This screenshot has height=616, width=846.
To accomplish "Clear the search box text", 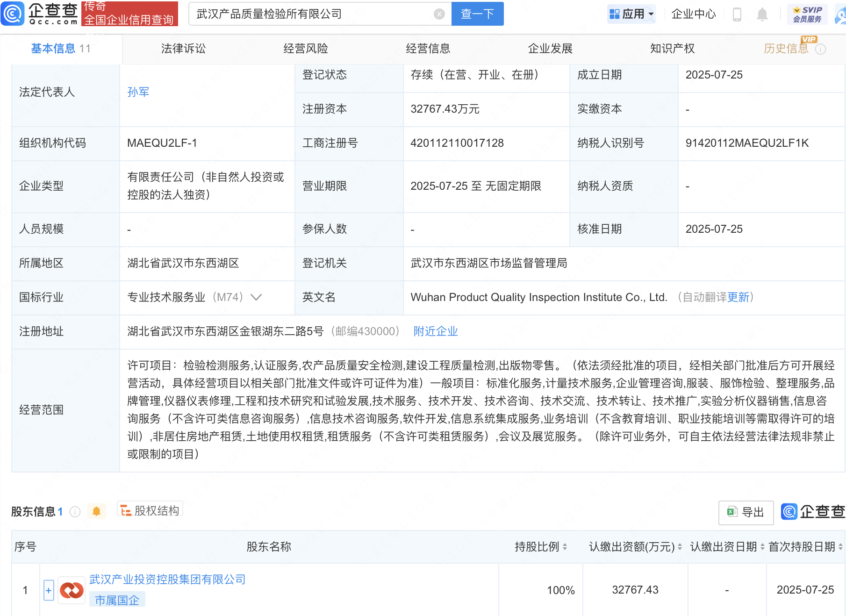I will tap(439, 14).
